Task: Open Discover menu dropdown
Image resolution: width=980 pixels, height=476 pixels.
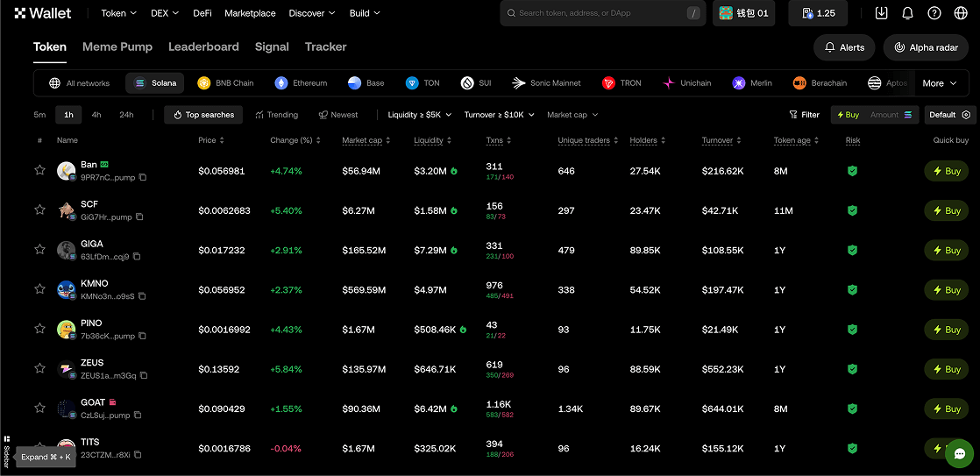Action: click(312, 13)
